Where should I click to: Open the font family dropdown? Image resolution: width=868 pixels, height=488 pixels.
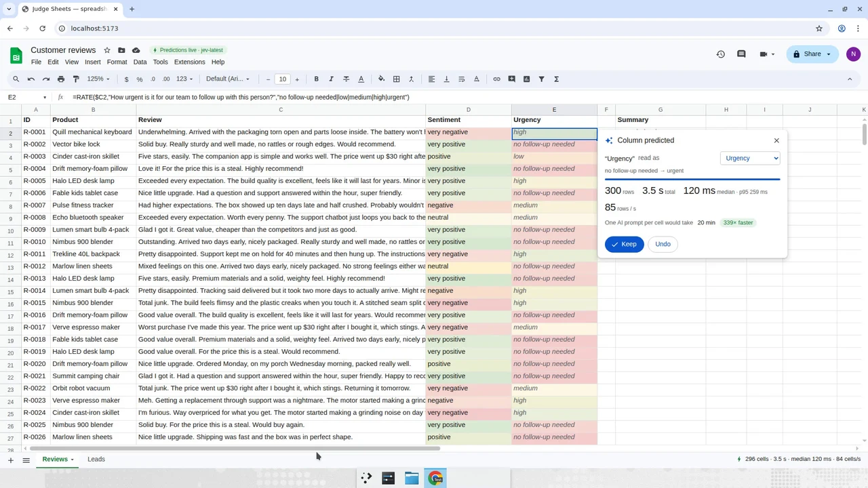pyautogui.click(x=228, y=79)
